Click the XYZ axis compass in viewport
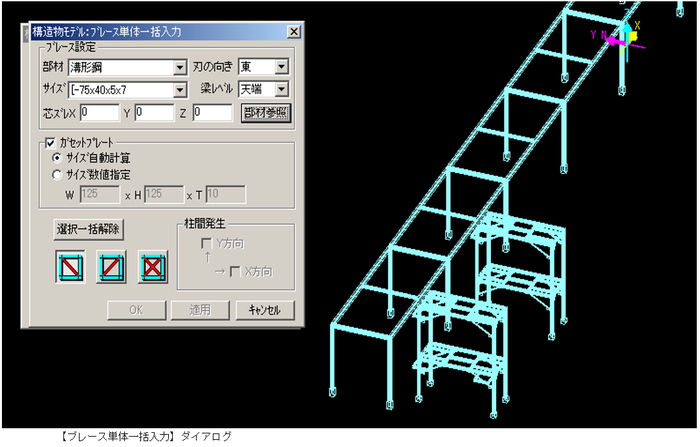The image size is (700, 447). coord(621,39)
